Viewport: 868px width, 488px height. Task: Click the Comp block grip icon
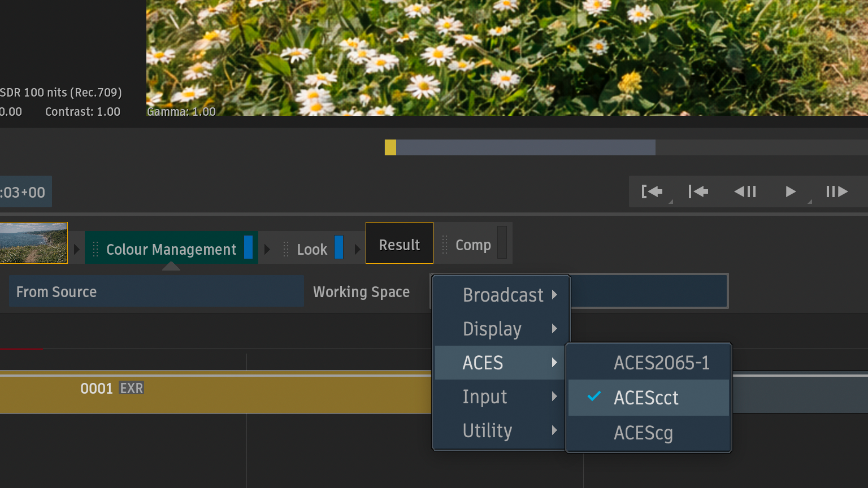444,245
